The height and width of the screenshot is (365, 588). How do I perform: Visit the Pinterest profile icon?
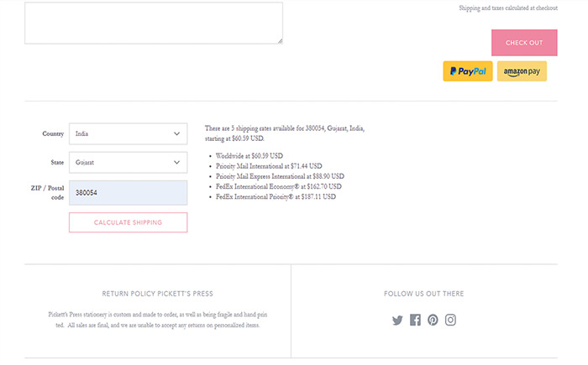point(433,320)
